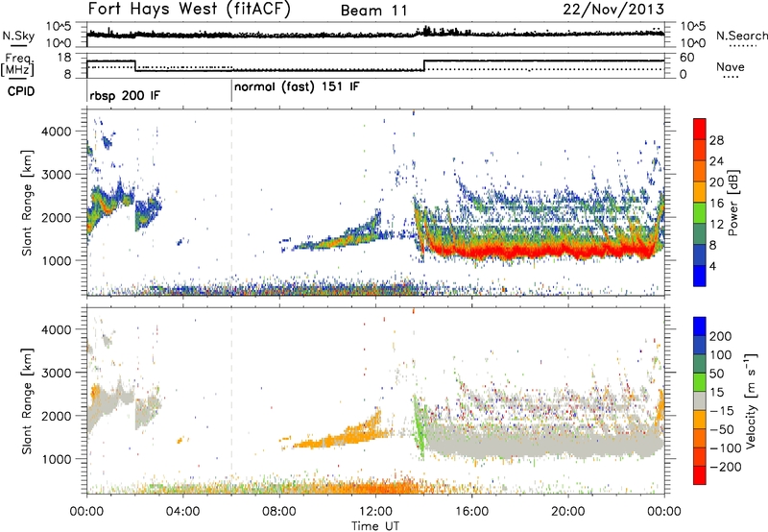Viewport: 768px width, 532px height.
Task: Click the gray segment of the velocity colorbar
Action: click(x=700, y=400)
